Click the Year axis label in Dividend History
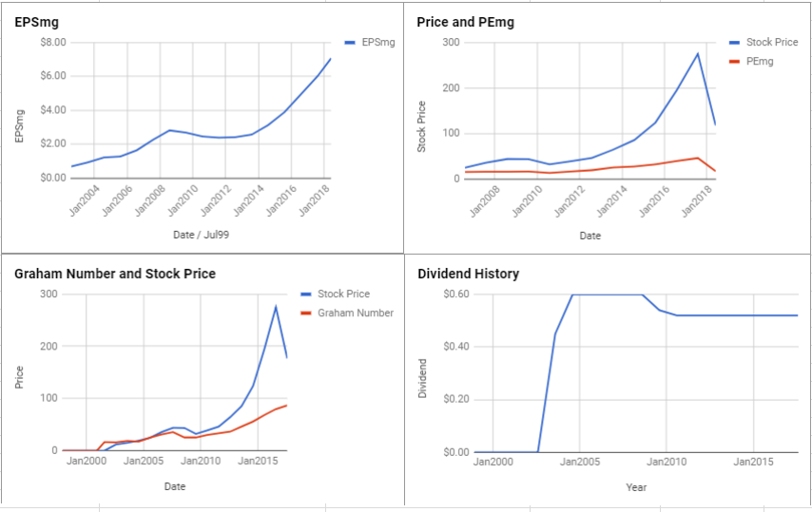Image resolution: width=812 pixels, height=512 pixels. click(636, 487)
